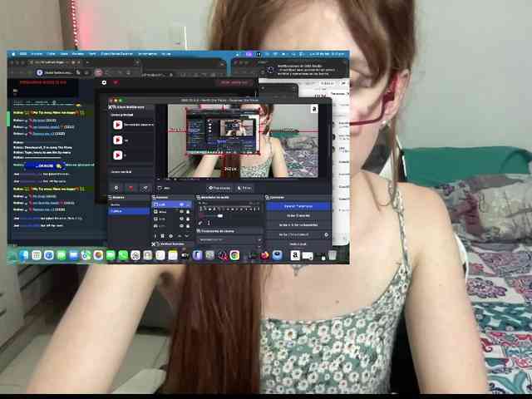Open the OBS Ayuda menu
This screenshot has height=399, width=532.
pyautogui.click(x=166, y=53)
